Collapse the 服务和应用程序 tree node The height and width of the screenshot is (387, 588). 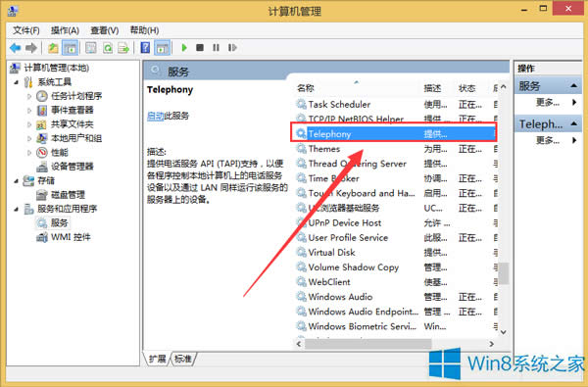coord(16,209)
